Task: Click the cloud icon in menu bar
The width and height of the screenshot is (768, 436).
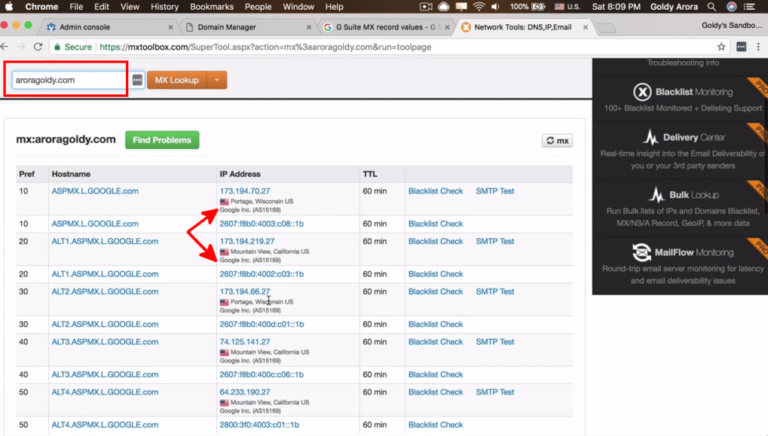Action: tap(443, 7)
